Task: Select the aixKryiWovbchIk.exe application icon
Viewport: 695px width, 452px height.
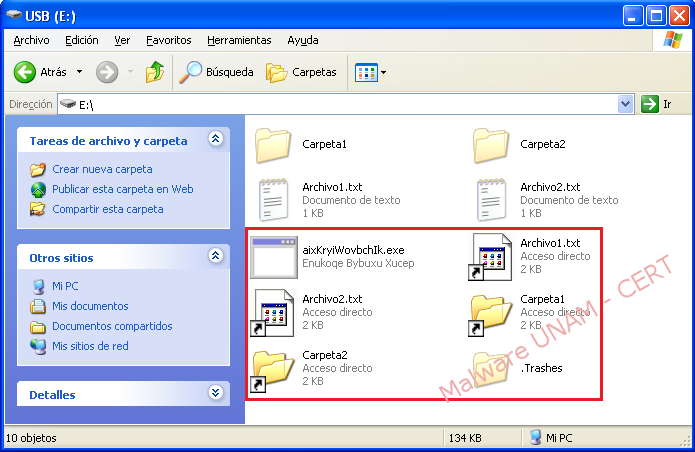Action: (273, 257)
